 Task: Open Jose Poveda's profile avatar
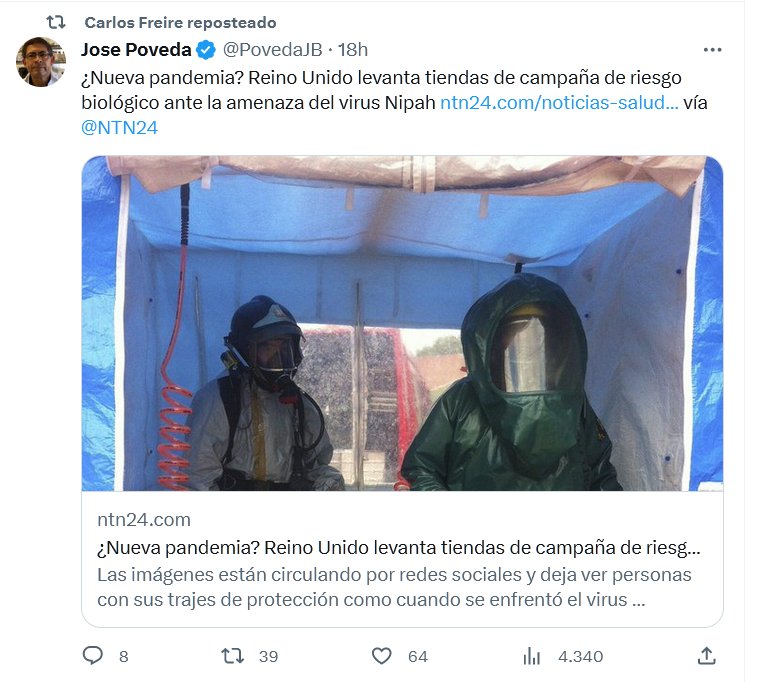coord(41,62)
